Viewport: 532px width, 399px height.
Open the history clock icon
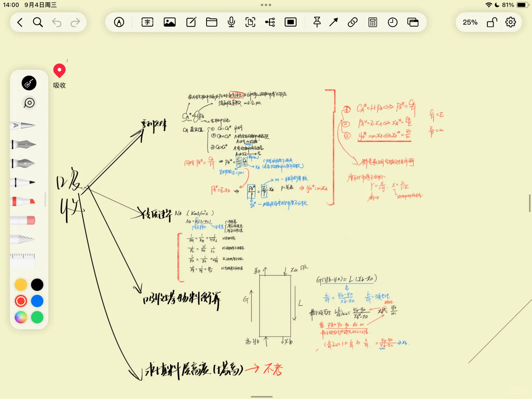coord(393,23)
